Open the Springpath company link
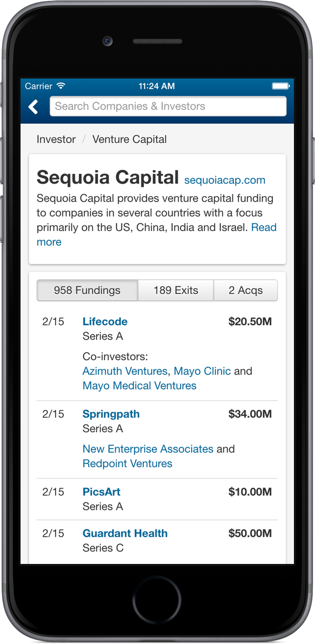The height and width of the screenshot is (644, 315). click(111, 414)
